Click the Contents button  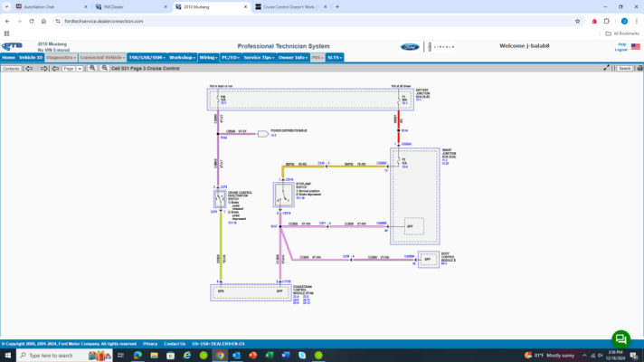tap(11, 69)
